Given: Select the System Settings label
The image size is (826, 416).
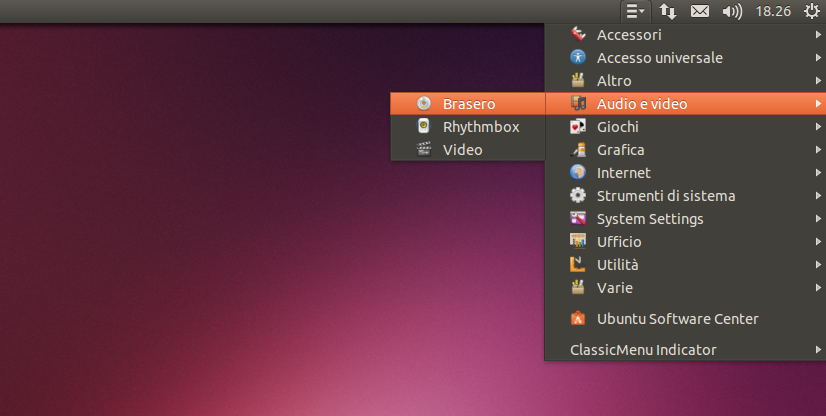Looking at the screenshot, I should 650,219.
